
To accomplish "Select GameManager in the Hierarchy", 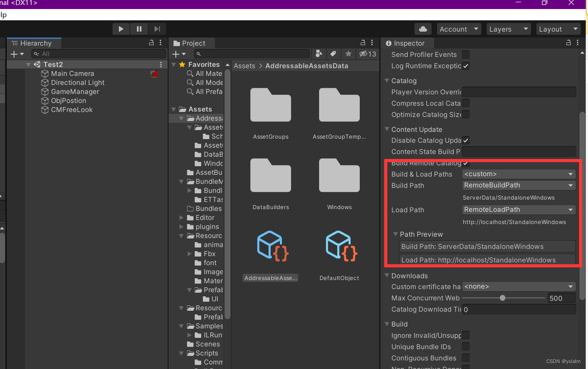I will (75, 92).
